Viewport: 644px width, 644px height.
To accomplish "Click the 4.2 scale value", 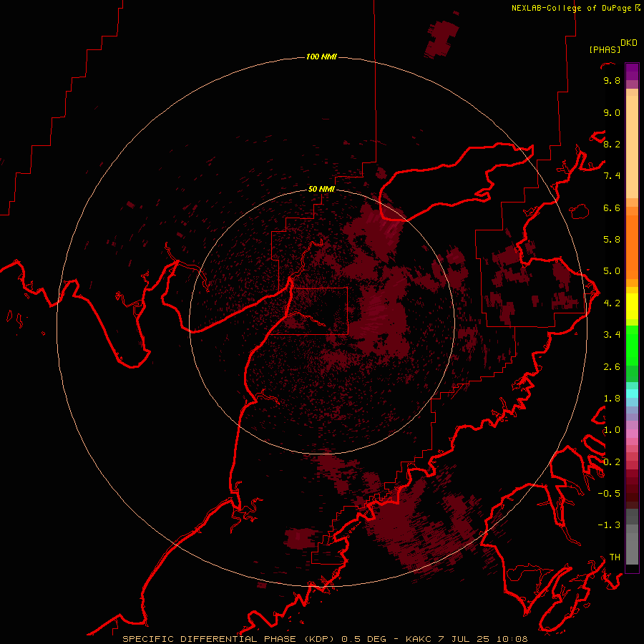I will (x=612, y=303).
